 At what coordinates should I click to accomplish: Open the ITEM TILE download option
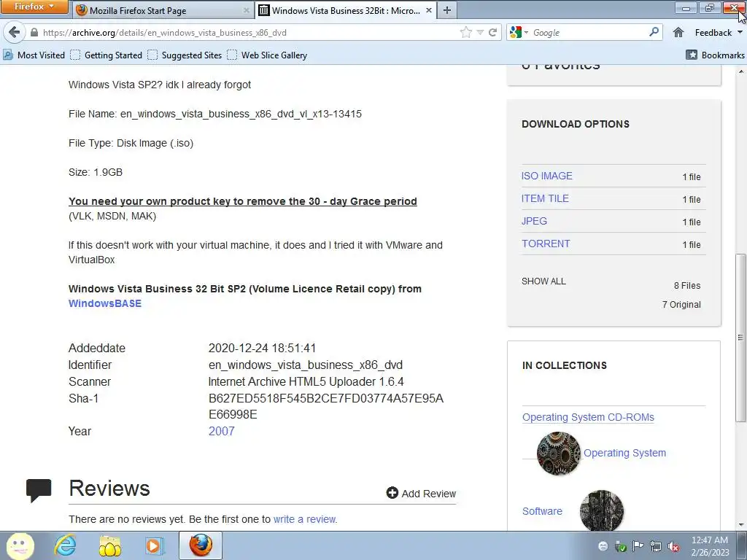(545, 198)
